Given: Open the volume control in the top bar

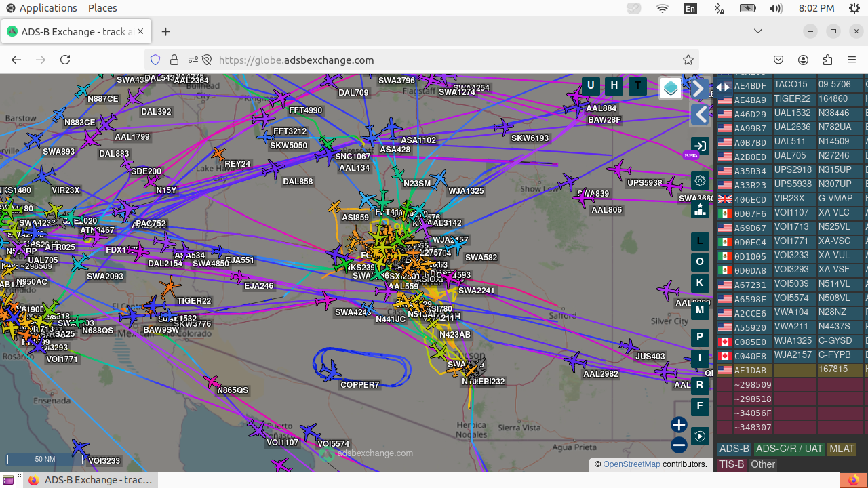Looking at the screenshot, I should [x=776, y=8].
